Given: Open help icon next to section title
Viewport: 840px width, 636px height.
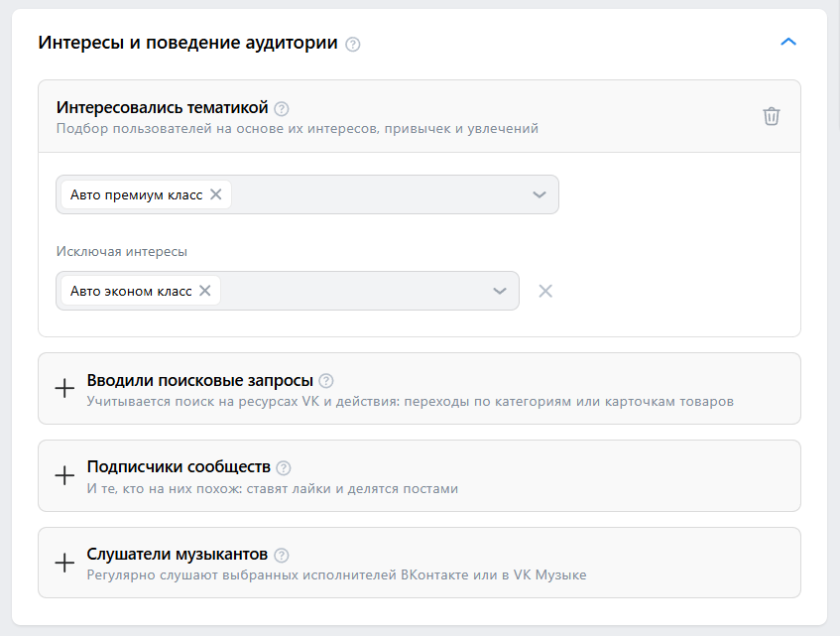Looking at the screenshot, I should [x=353, y=44].
